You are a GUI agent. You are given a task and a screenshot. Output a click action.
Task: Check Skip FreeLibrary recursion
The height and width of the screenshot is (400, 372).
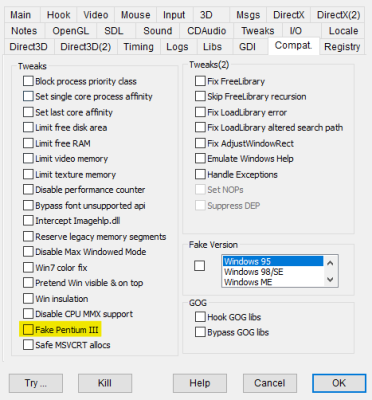pos(200,96)
